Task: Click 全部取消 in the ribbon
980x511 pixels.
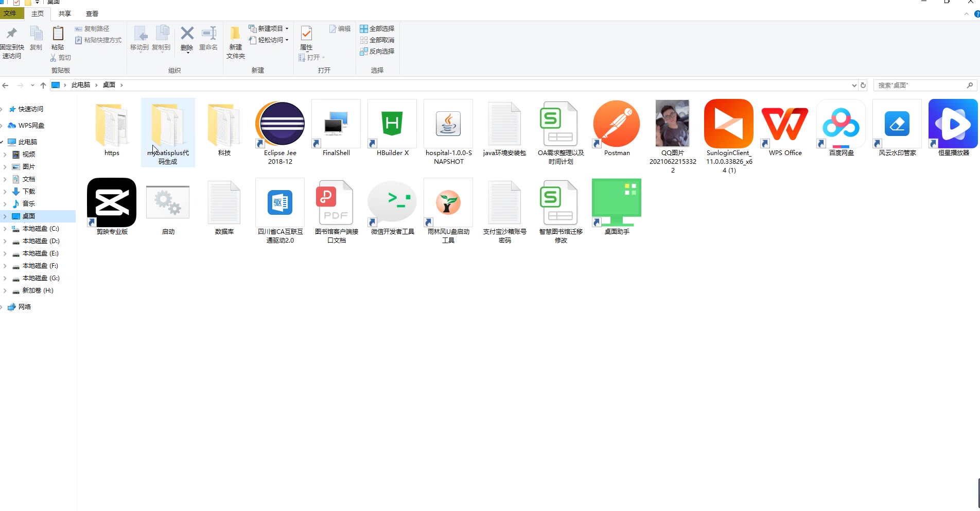Action: (377, 40)
